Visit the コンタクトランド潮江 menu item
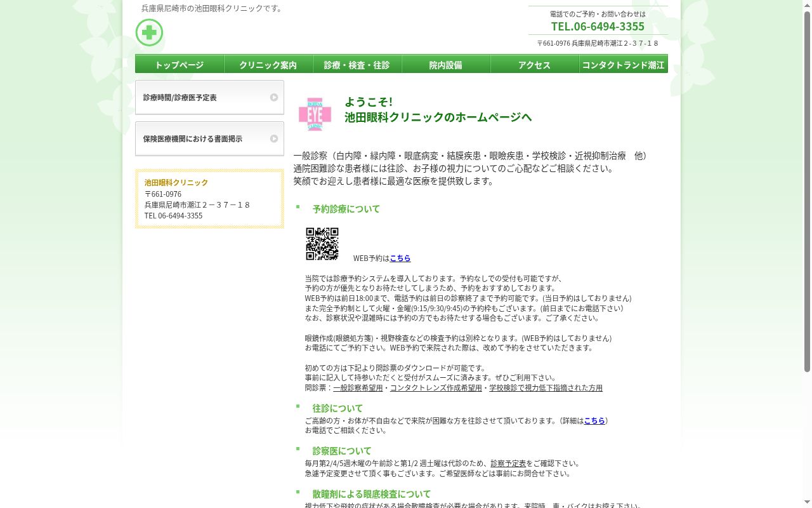812x508 pixels. tap(624, 64)
